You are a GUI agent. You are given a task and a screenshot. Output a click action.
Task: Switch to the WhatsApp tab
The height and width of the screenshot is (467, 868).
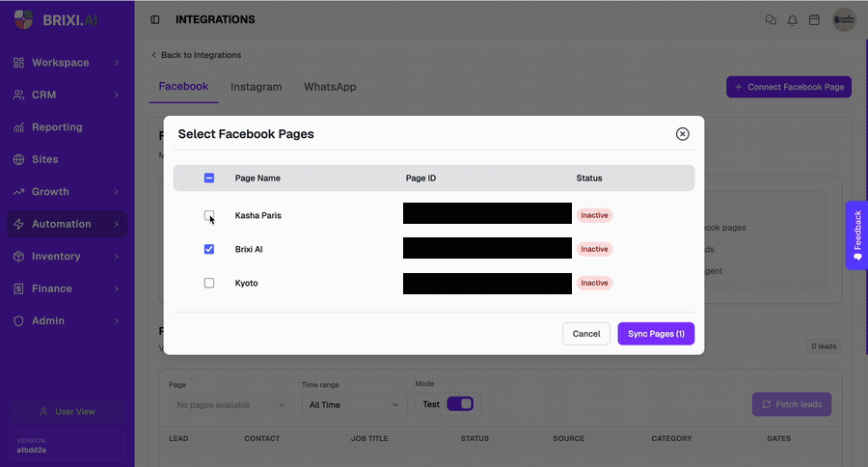(x=330, y=87)
